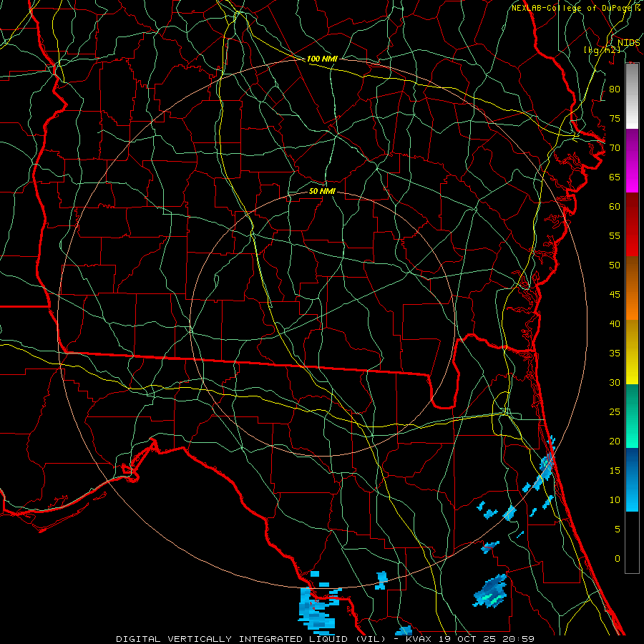Click the [kg/m2] units label
This screenshot has height=644, width=644.
tap(602, 49)
